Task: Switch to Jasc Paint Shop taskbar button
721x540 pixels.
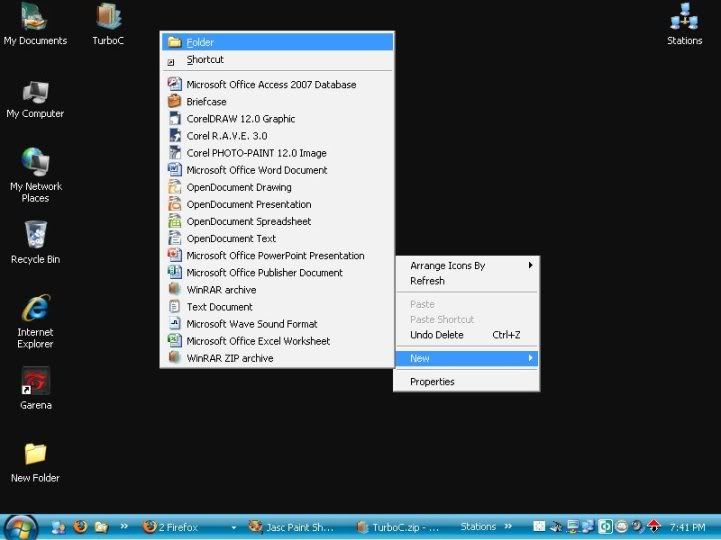Action: (294, 527)
